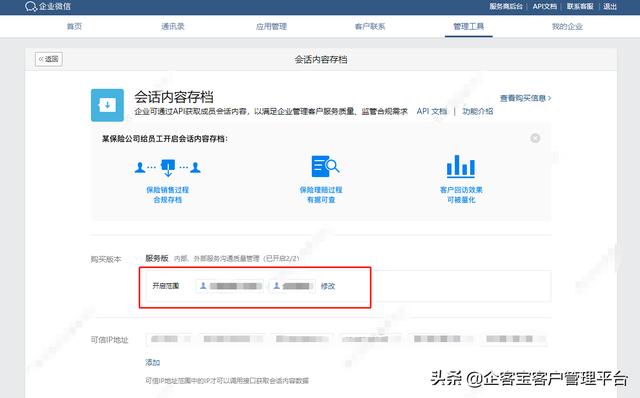The height and width of the screenshot is (398, 640).
Task: Click 保险销售过程 合规存档 text
Action: pyautogui.click(x=168, y=195)
